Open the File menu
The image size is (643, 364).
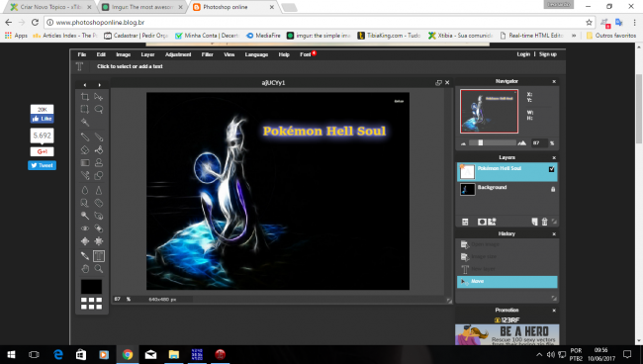[x=82, y=54]
